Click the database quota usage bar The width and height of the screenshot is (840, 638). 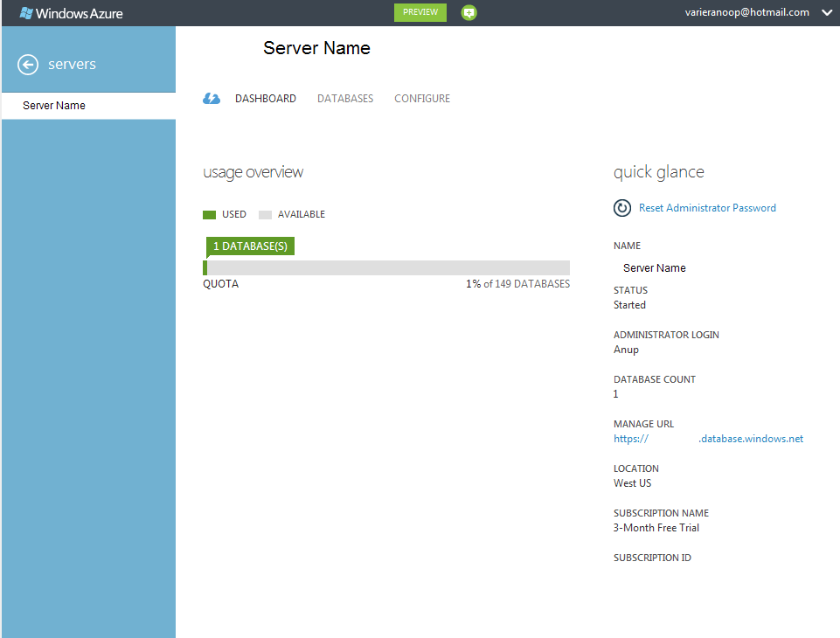coord(386,268)
